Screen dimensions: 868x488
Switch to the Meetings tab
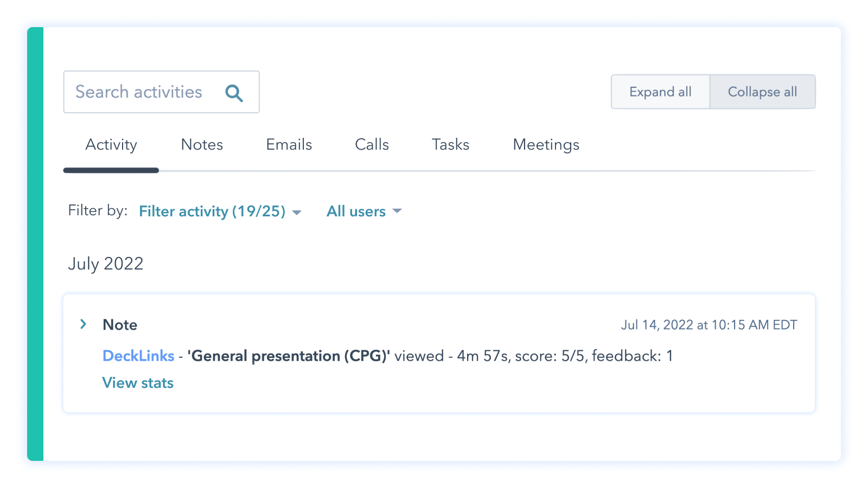point(545,145)
